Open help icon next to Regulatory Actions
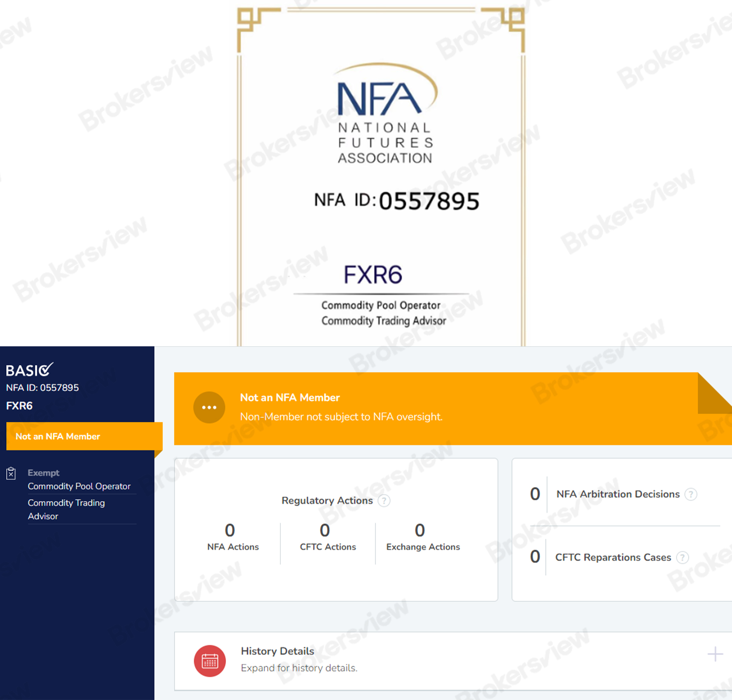The width and height of the screenshot is (732, 700). [384, 500]
